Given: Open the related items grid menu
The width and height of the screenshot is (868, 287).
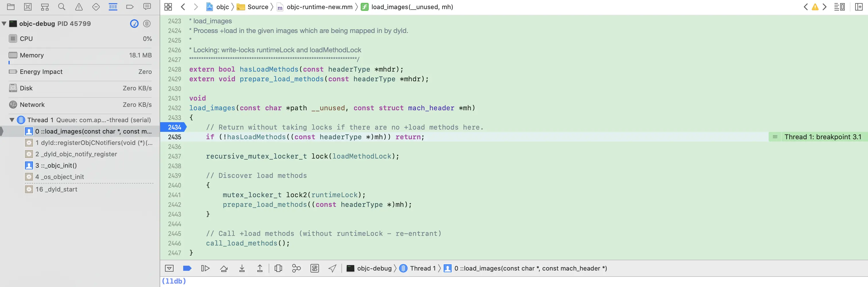Looking at the screenshot, I should (168, 7).
